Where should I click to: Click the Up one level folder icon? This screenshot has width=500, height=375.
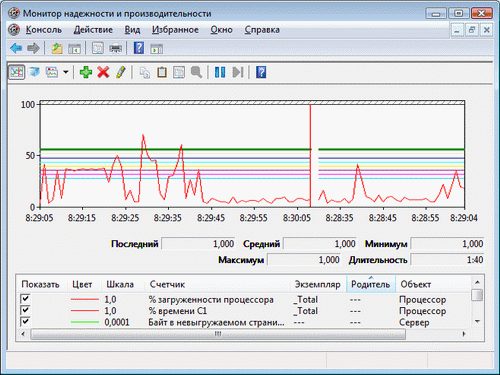coord(57,49)
